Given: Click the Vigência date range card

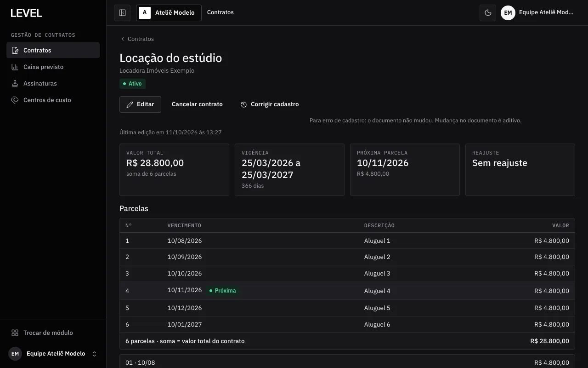Looking at the screenshot, I should coord(289,170).
